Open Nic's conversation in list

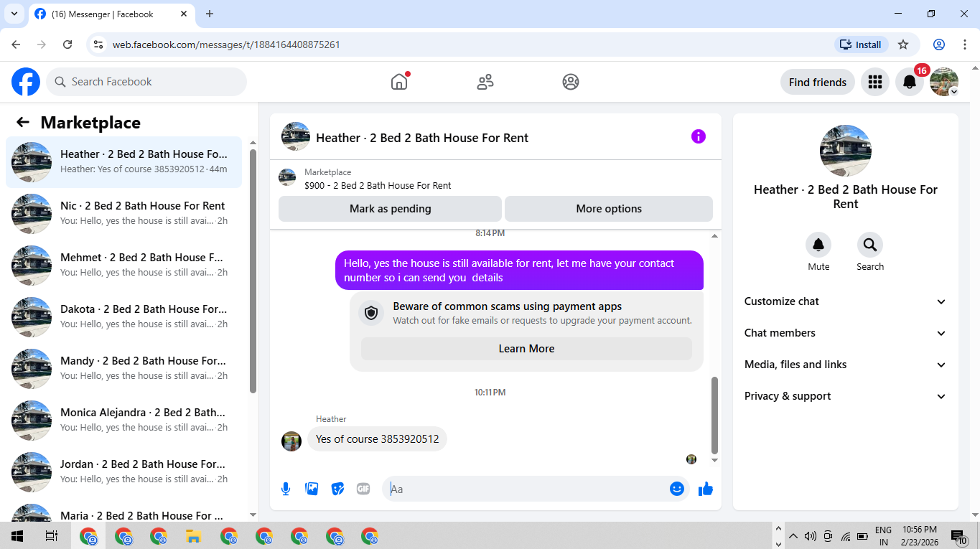123,214
